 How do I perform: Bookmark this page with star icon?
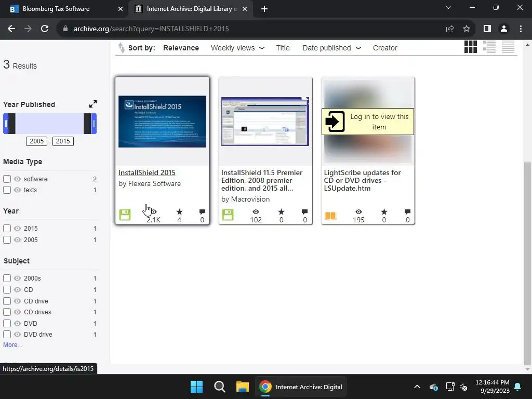point(467,29)
